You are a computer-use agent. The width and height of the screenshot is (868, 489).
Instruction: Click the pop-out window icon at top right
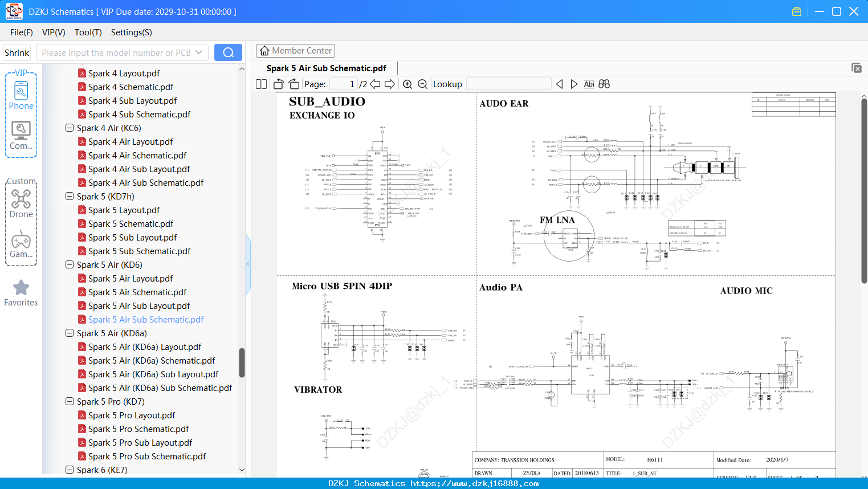(x=856, y=68)
